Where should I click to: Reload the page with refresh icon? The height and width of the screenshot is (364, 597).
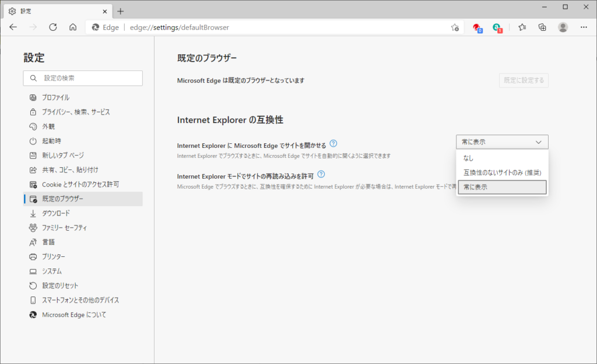[52, 27]
